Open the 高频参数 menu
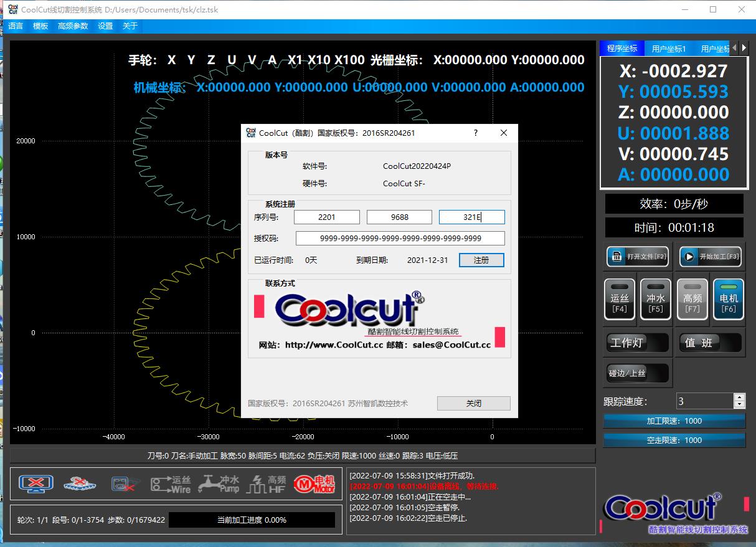The height and width of the screenshot is (547, 756). point(73,26)
